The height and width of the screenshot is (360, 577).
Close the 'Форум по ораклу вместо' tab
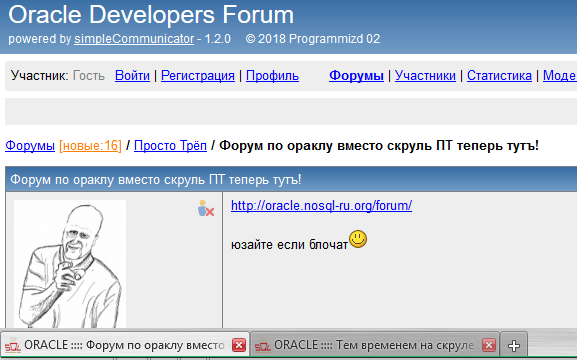click(x=239, y=345)
